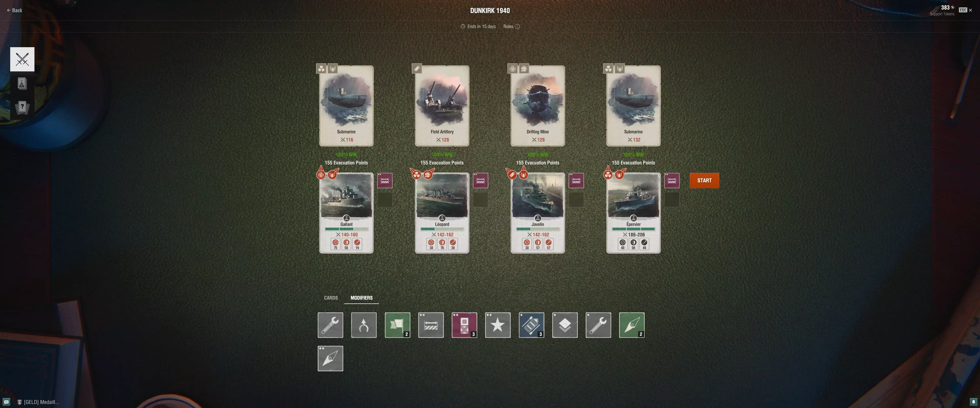Open the ship collection sidebar icon
The width and height of the screenshot is (980, 408).
pos(22,83)
